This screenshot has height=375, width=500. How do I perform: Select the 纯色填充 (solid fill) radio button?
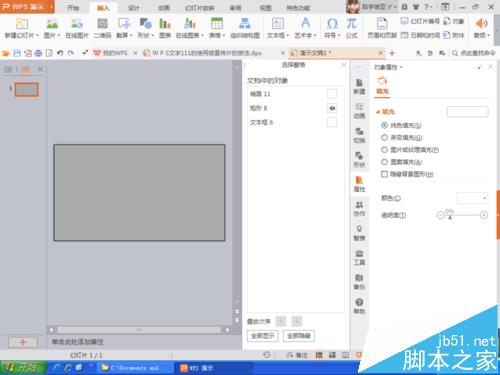(384, 125)
